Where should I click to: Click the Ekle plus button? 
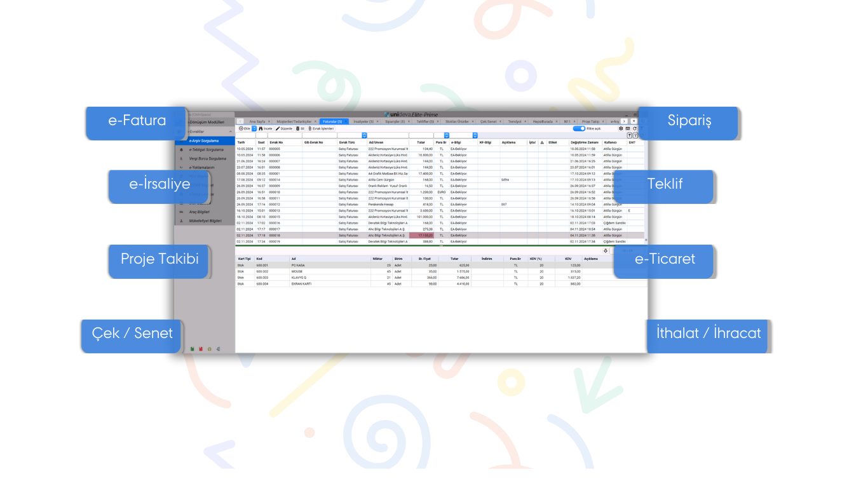coord(244,128)
